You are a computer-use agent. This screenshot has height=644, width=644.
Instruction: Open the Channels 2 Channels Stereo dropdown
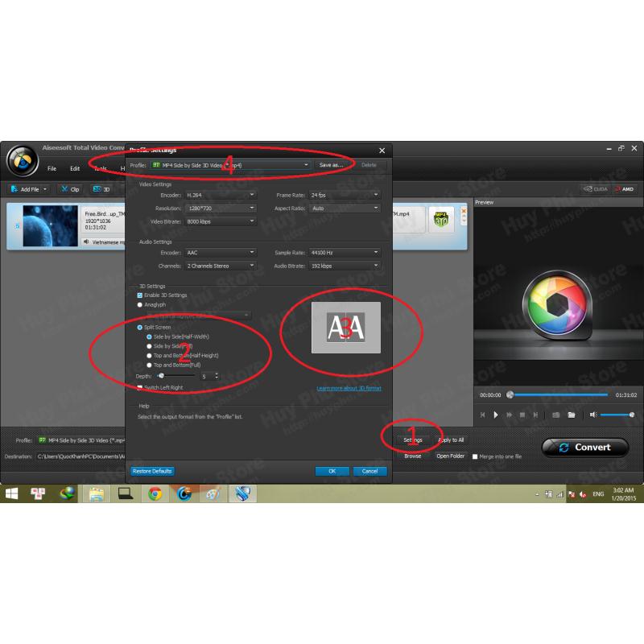221,266
